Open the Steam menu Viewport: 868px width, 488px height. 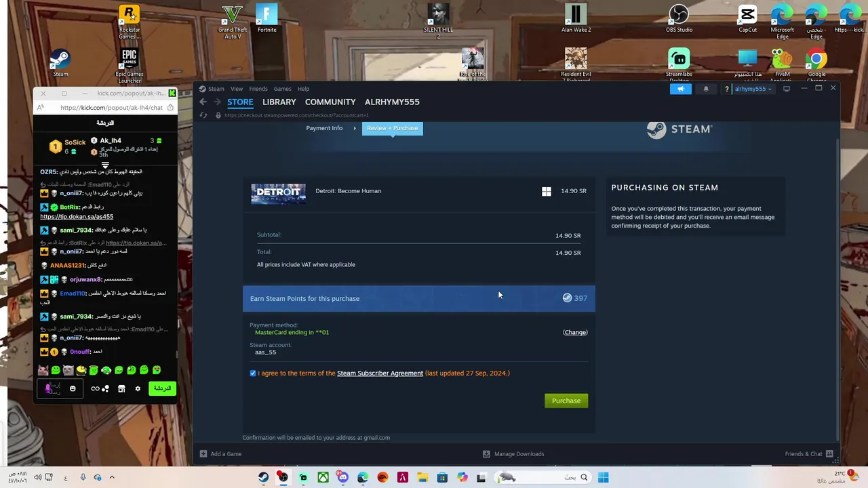(x=216, y=89)
